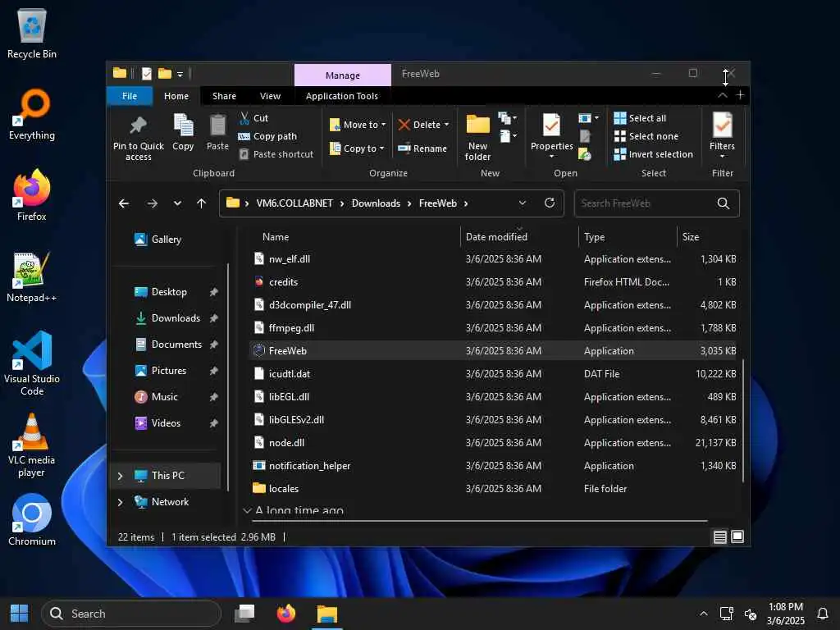Open the notification bell in system tray
The height and width of the screenshot is (630, 840).
tap(822, 614)
